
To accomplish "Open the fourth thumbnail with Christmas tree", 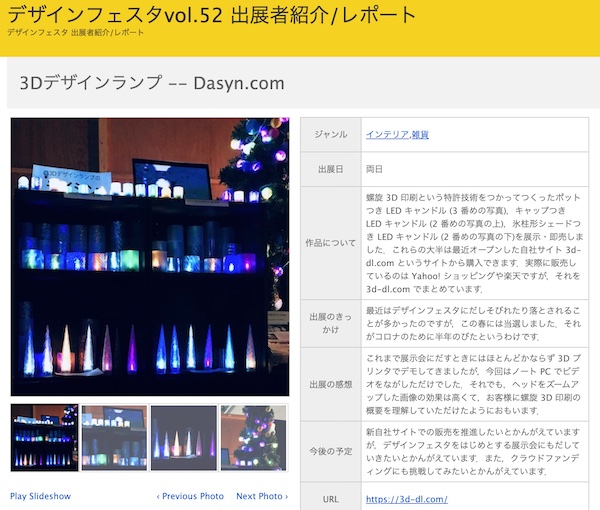I will coord(254,437).
